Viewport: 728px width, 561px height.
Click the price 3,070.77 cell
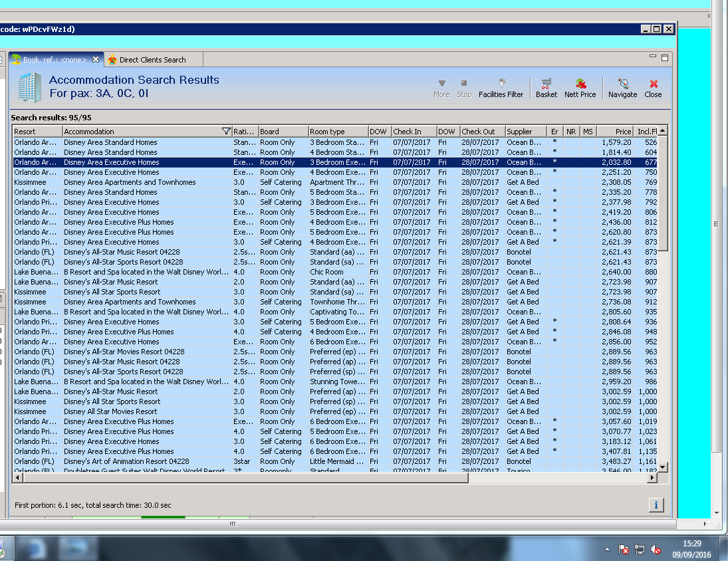coord(616,431)
